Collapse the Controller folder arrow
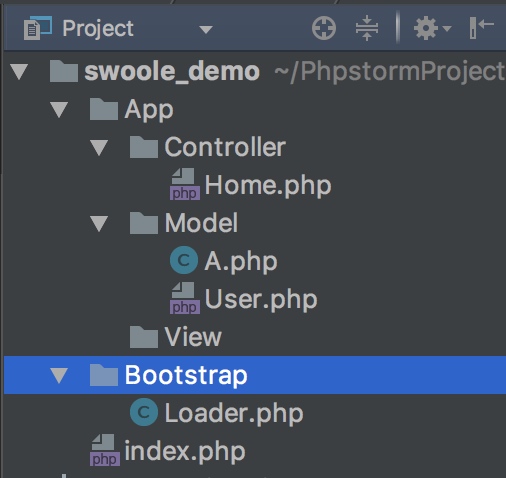506x478 pixels. [99, 147]
